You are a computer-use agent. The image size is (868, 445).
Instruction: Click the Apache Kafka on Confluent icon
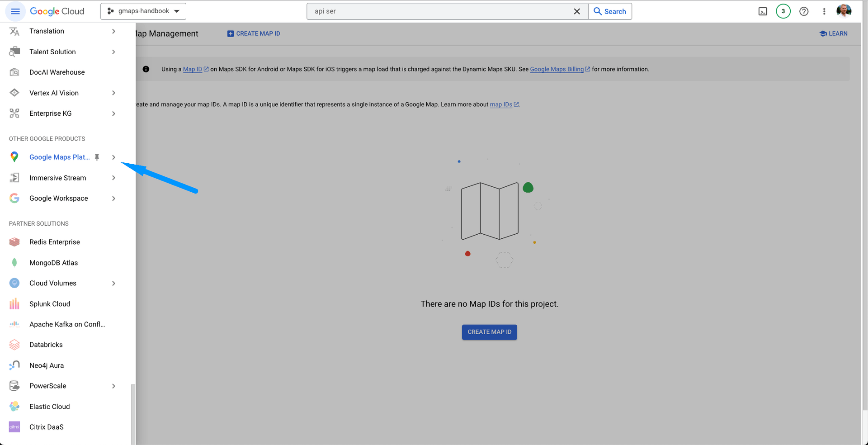point(14,324)
